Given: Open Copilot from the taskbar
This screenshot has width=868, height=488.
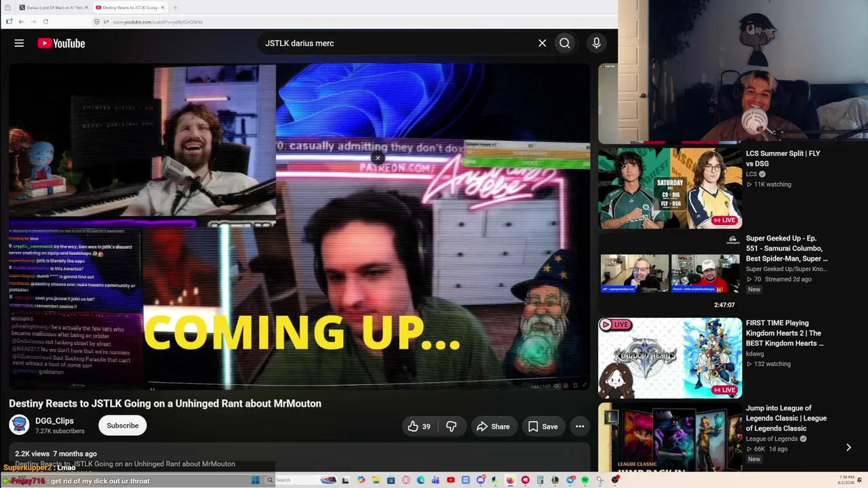Looking at the screenshot, I should click(x=361, y=480).
